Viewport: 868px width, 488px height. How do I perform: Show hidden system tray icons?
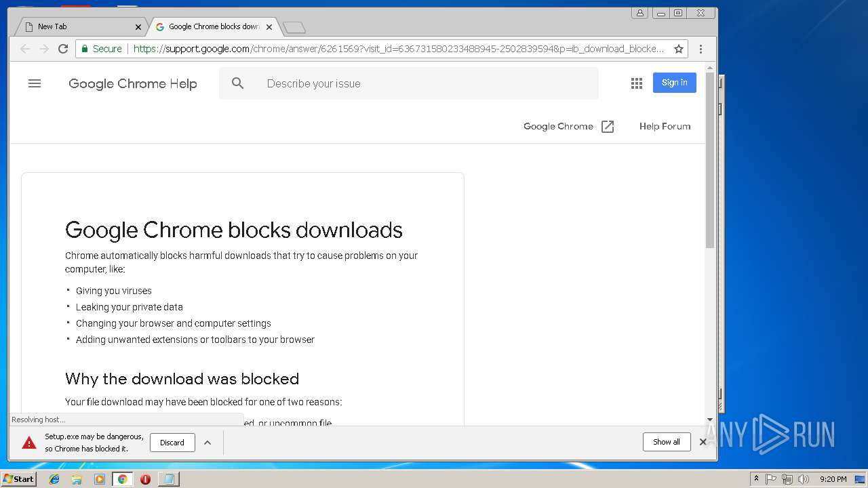point(756,479)
